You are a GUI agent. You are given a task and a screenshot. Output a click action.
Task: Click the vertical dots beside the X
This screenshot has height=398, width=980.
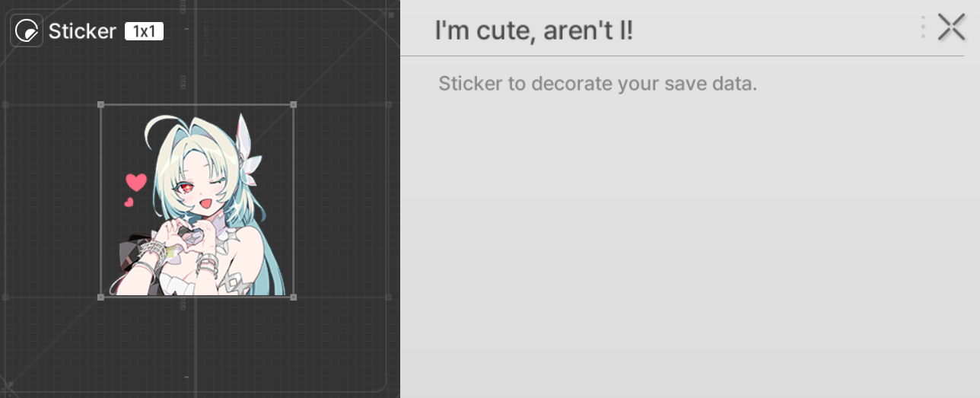(923, 27)
